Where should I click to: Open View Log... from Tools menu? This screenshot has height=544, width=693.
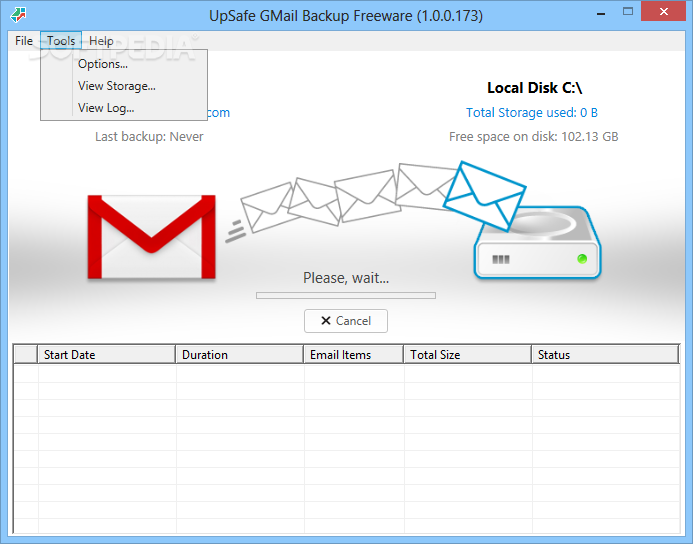(106, 108)
